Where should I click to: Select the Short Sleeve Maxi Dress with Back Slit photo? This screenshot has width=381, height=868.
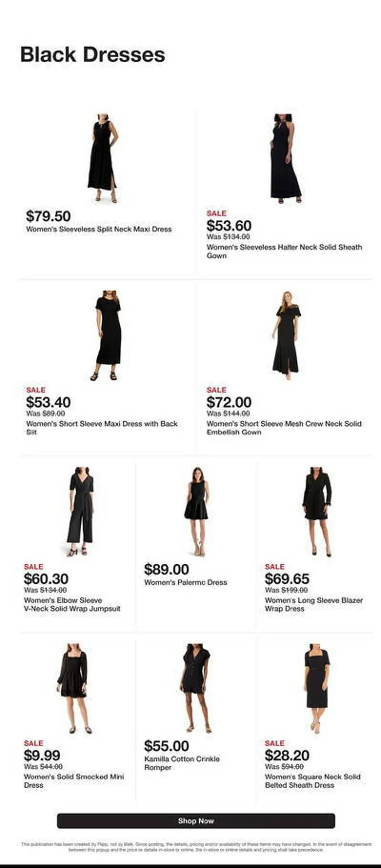click(107, 335)
